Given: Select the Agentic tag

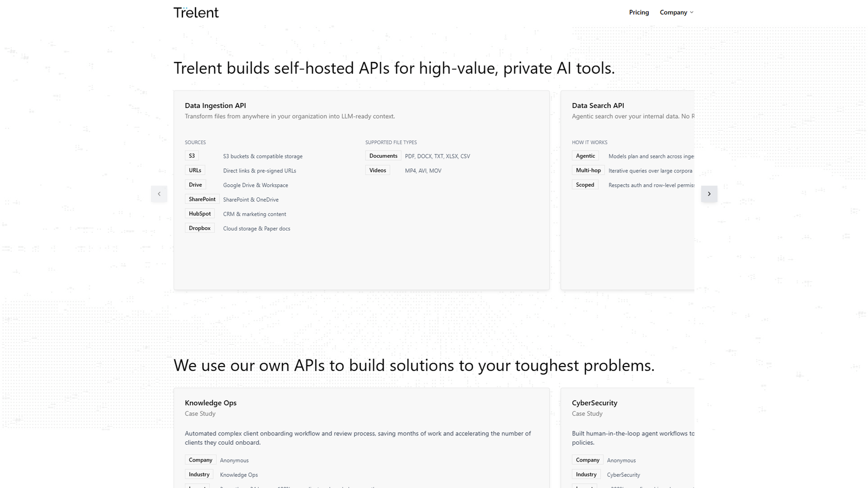Looking at the screenshot, I should tap(585, 156).
